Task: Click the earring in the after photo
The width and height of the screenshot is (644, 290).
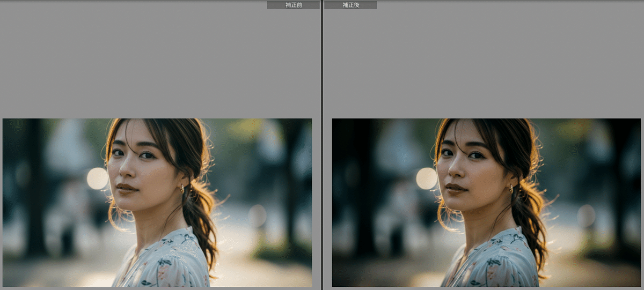Action: pyautogui.click(x=511, y=188)
